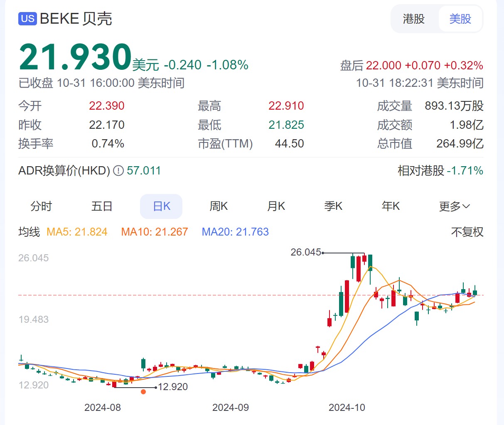Click the ADR conversion price info icon
The width and height of the screenshot is (504, 425).
[x=118, y=171]
